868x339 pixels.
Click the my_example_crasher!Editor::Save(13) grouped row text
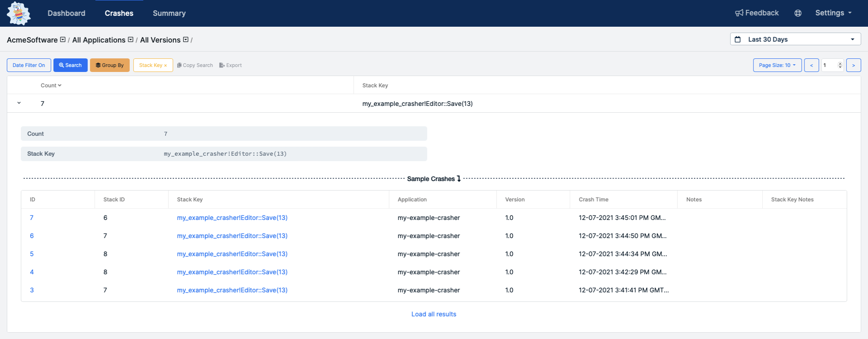tap(417, 104)
